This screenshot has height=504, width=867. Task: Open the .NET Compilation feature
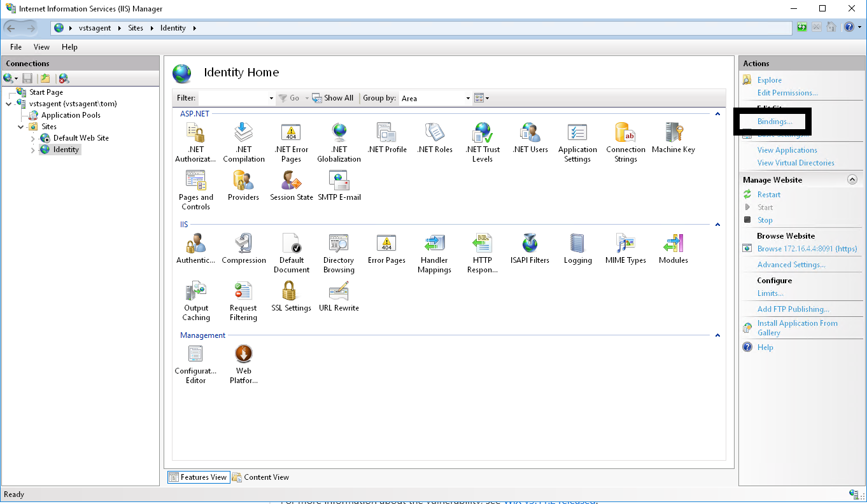(244, 142)
